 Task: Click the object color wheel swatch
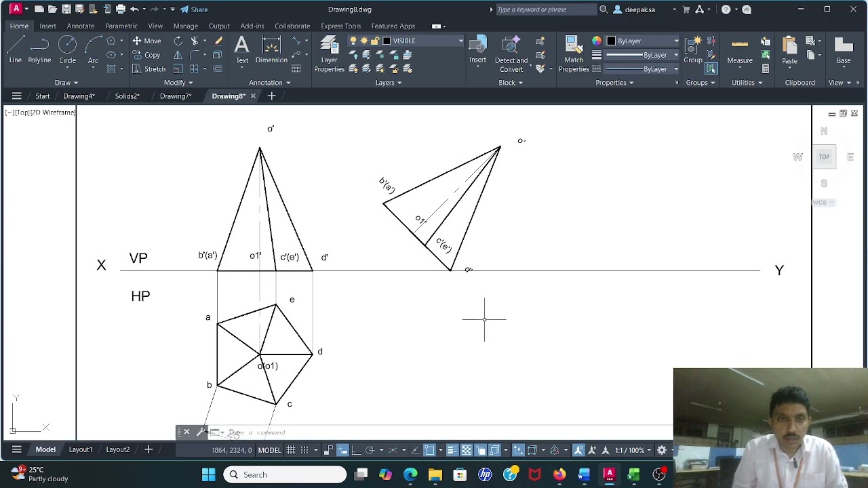[597, 41]
